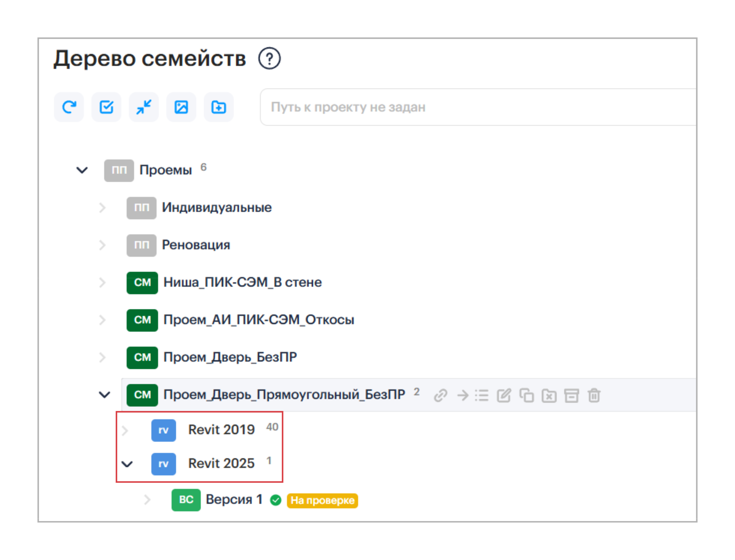Click the Дерево семейств heading
The width and height of the screenshot is (735, 560).
click(150, 59)
